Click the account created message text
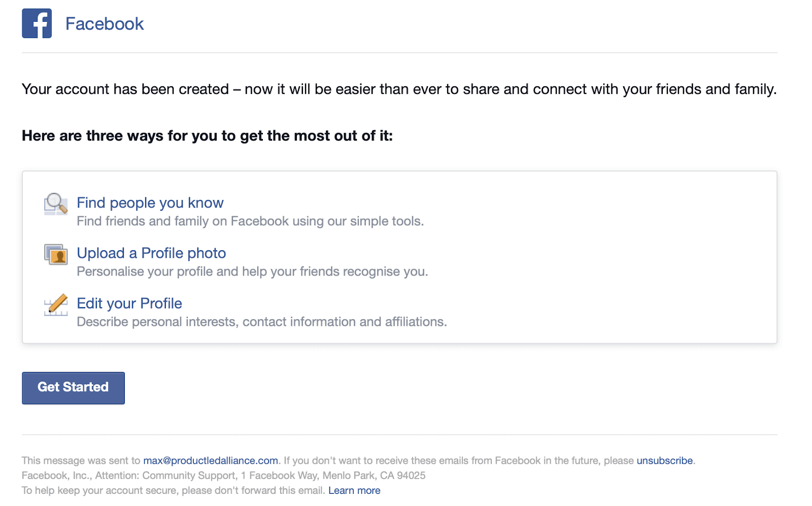This screenshot has width=812, height=506. 399,89
